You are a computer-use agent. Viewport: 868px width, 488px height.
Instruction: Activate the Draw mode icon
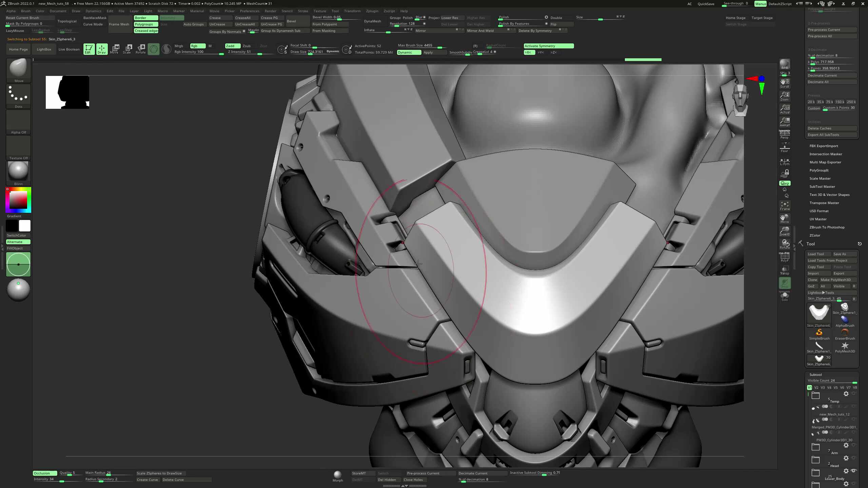[102, 49]
